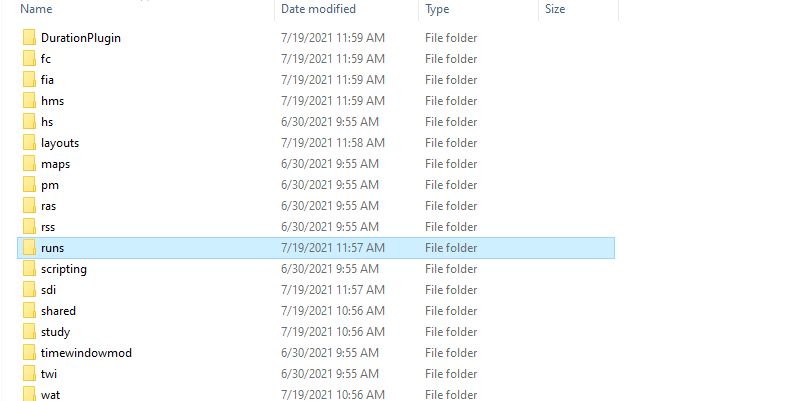The image size is (786, 401).
Task: Click the fc folder icon
Action: [29, 59]
